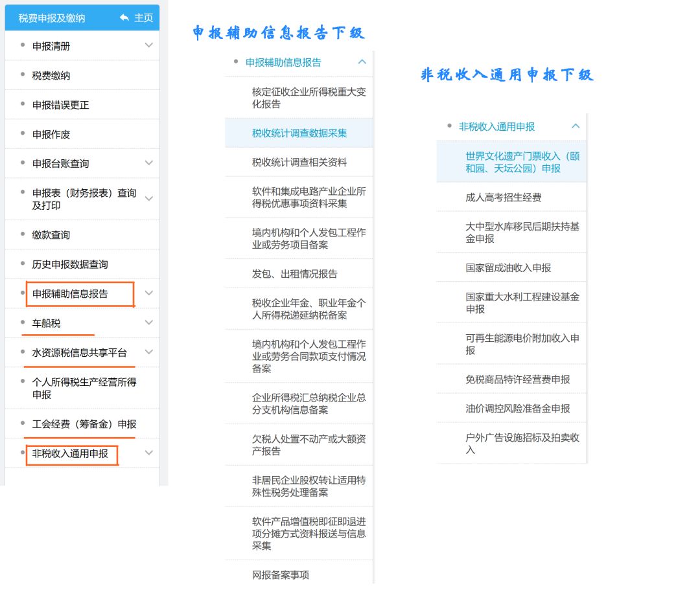Collapse 申报辅助信息报告 up-arrow in middle panel
The image size is (700, 590).
362,62
